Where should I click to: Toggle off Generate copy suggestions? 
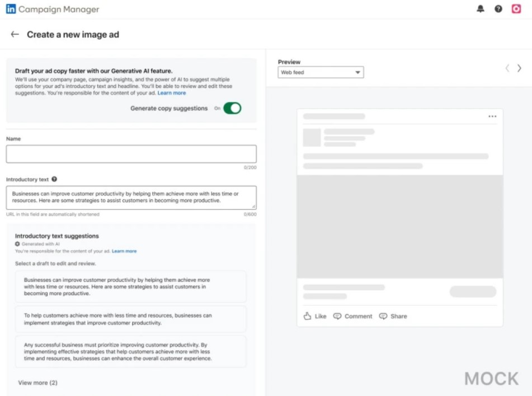pos(232,108)
